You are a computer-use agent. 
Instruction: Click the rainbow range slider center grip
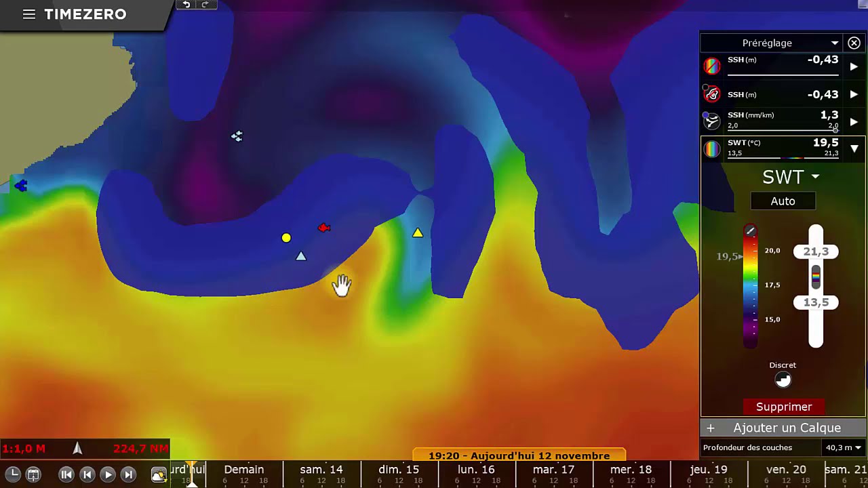[816, 277]
